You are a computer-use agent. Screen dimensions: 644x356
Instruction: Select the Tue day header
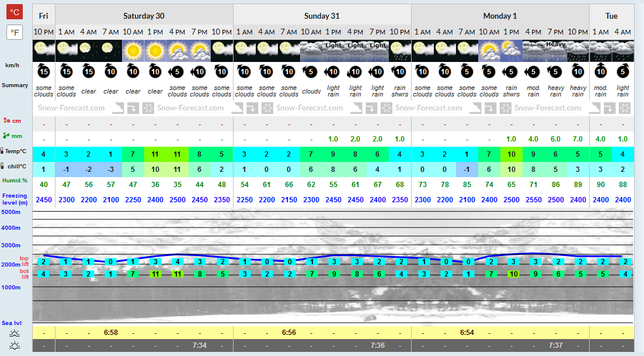(611, 16)
